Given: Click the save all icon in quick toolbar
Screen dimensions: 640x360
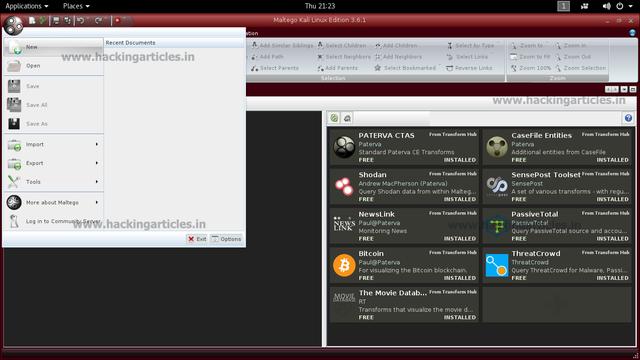Looking at the screenshot, I should tap(67, 20).
